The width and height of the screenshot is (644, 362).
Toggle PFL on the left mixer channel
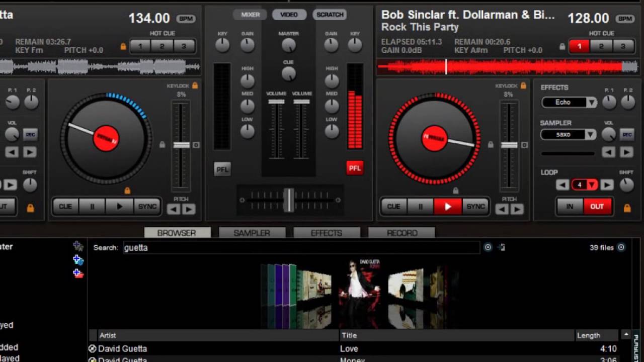pos(222,169)
